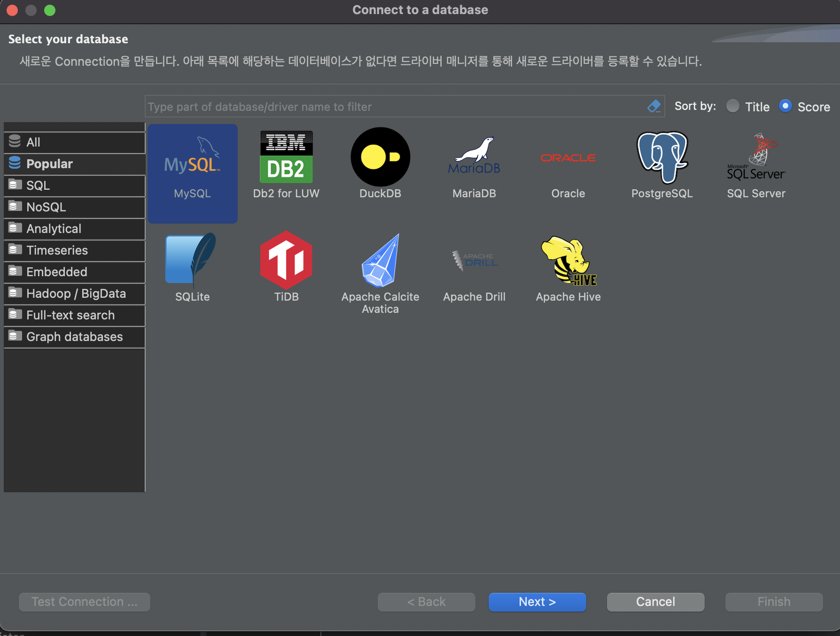Screen dimensions: 840x636
Task: Open the Hadoop / BigData category
Action: point(75,294)
